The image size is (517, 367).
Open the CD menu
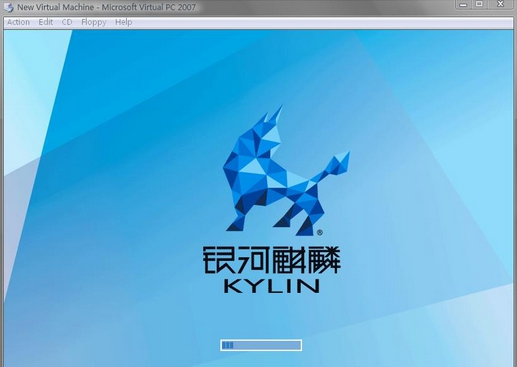click(67, 22)
